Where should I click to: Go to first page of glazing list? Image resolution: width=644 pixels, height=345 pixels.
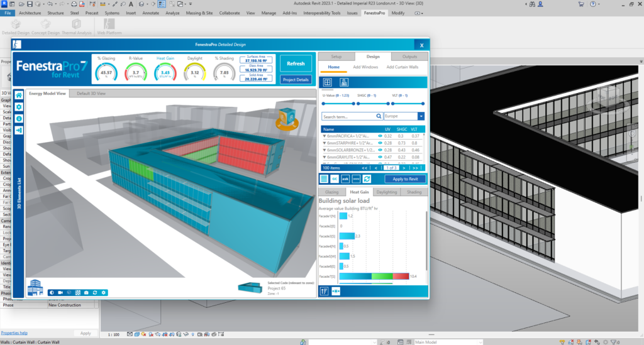(364, 168)
